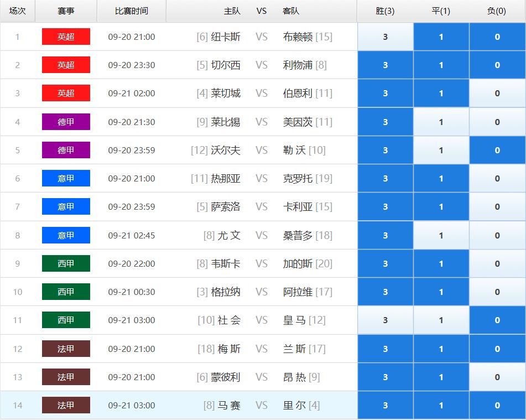
Task: Click the 法甲 badge in row 14
Action: [66, 405]
